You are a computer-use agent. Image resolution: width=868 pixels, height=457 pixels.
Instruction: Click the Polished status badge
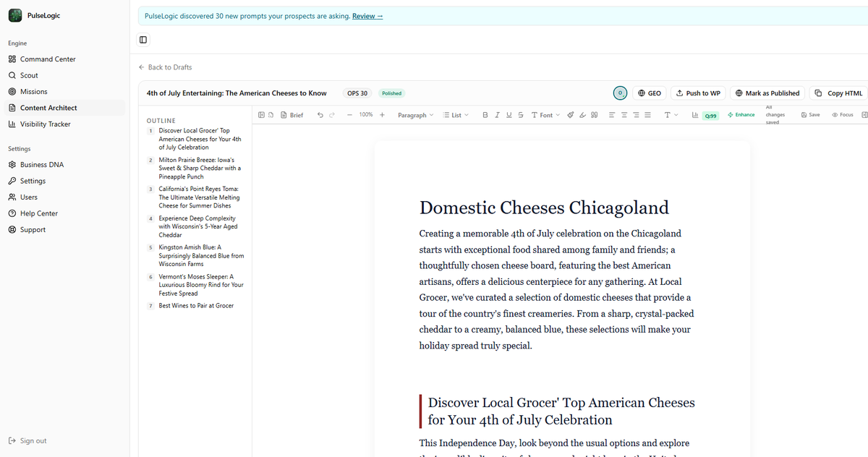coord(391,93)
